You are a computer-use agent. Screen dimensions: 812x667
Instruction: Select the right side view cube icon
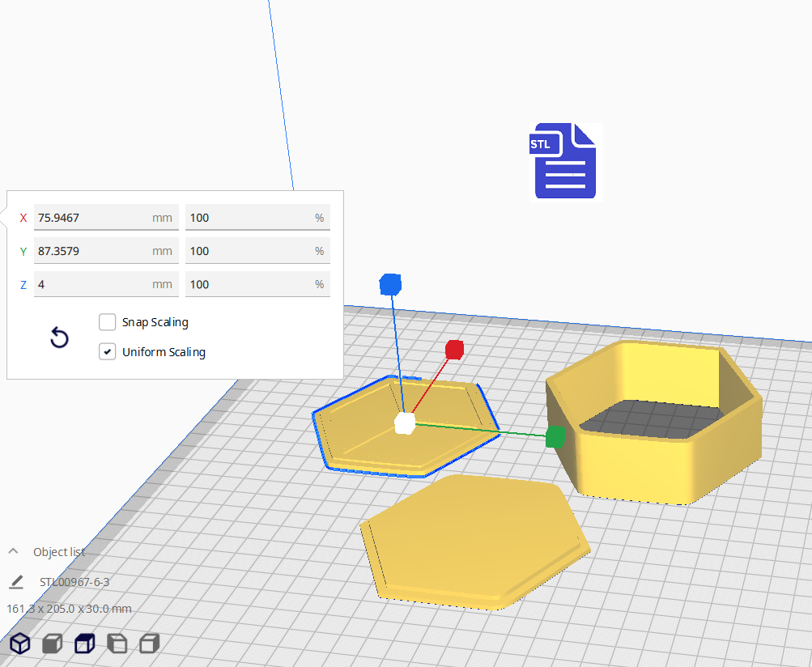point(149,644)
